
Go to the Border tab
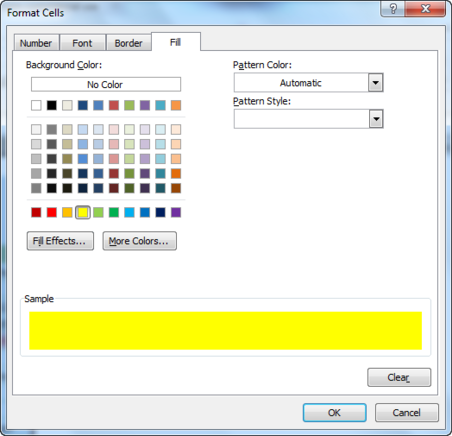click(129, 43)
